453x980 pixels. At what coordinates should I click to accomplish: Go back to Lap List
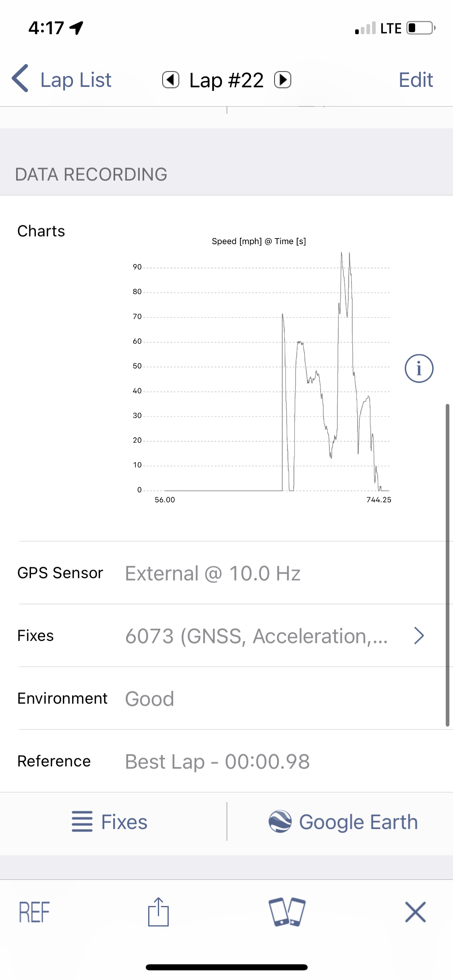point(62,79)
